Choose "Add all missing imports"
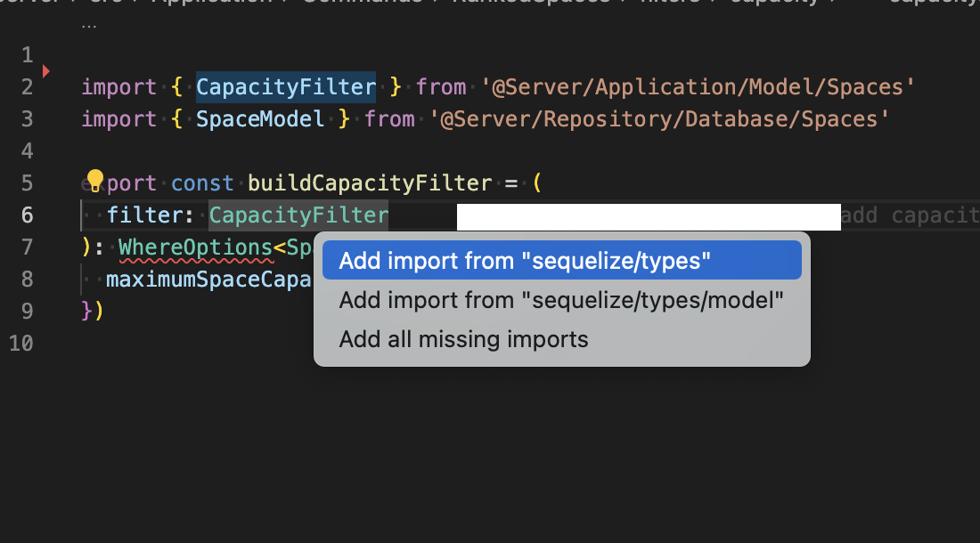Screen dimensions: 980x543 464,339
